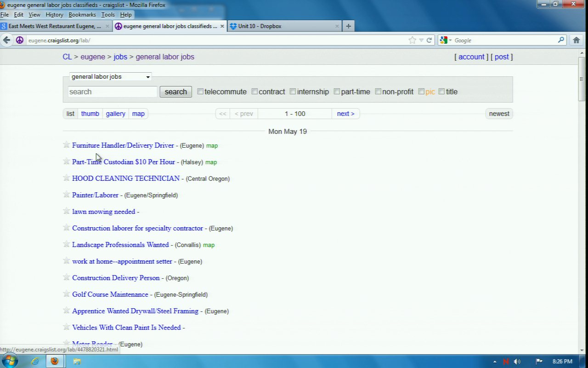Image resolution: width=588 pixels, height=368 pixels.
Task: Open the Golf Course Maintenance listing
Action: tap(110, 294)
